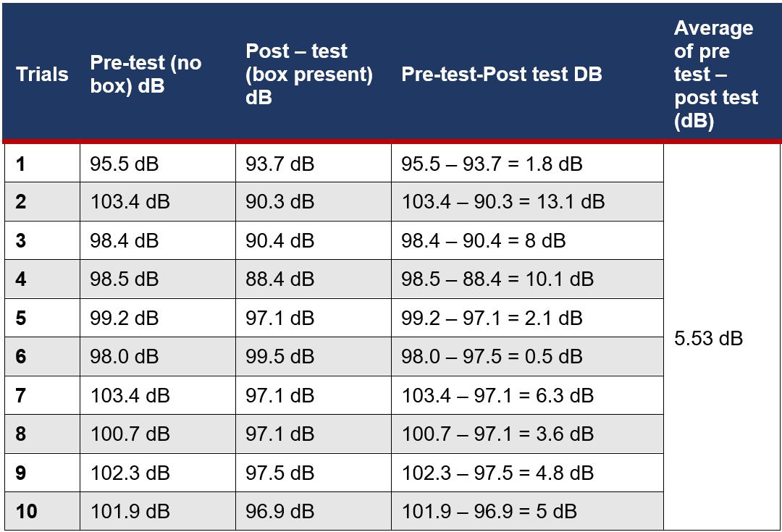
Task: Click the 95.5 dB cell in trial 1
Action: pos(158,164)
